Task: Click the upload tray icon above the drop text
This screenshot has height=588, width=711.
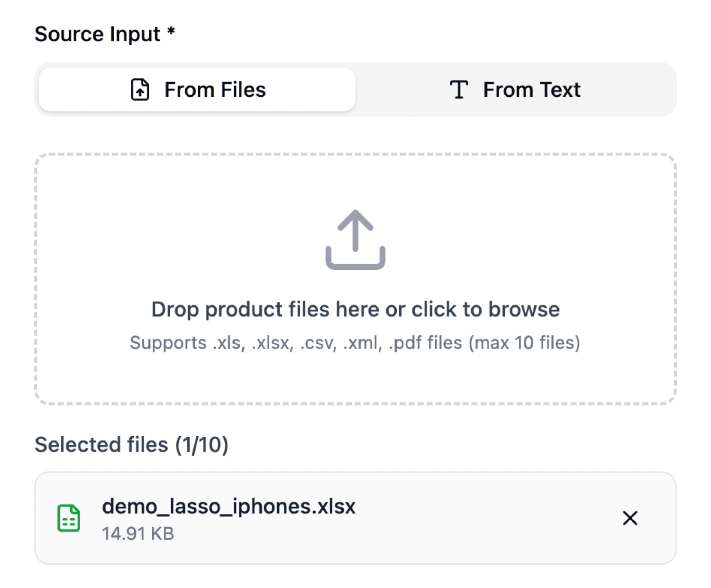Action: coord(355,239)
